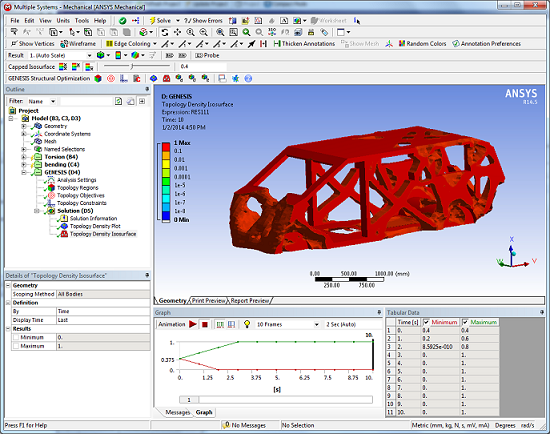Open the 10 Frames dropdown
Image resolution: width=550 pixels, height=434 pixels.
[x=288, y=325]
